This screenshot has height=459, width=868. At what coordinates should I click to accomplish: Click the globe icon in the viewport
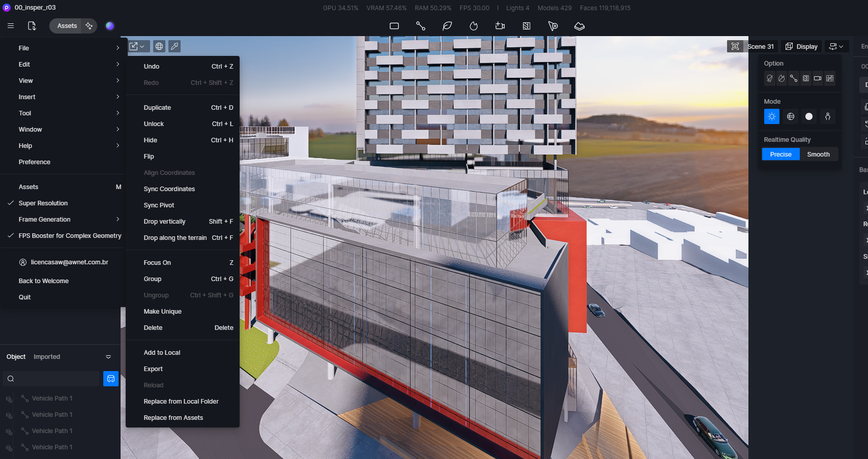[159, 46]
